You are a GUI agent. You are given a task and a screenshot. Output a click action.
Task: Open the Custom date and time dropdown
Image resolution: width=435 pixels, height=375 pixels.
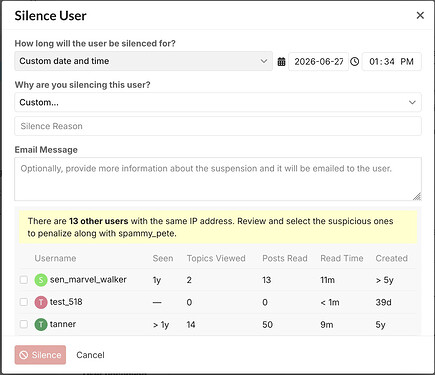coord(144,61)
